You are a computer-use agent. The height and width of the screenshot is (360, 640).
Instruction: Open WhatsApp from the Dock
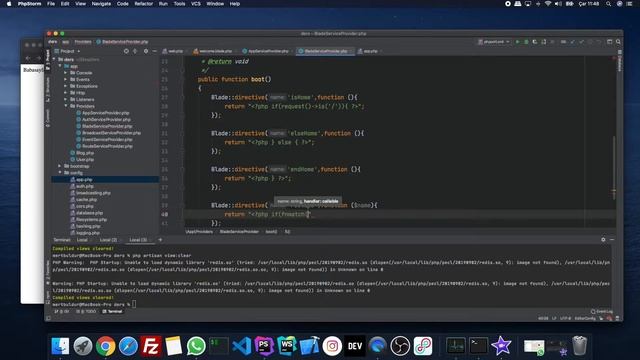click(196, 346)
